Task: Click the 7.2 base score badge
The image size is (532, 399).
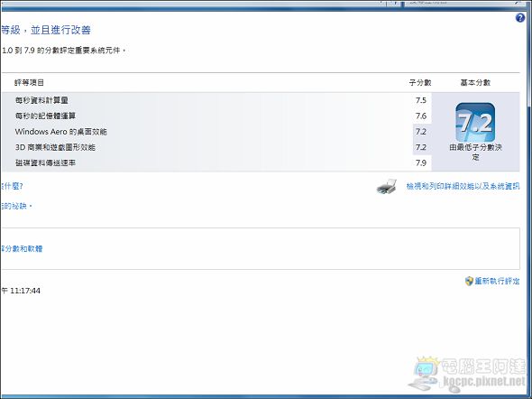Action: click(x=475, y=122)
